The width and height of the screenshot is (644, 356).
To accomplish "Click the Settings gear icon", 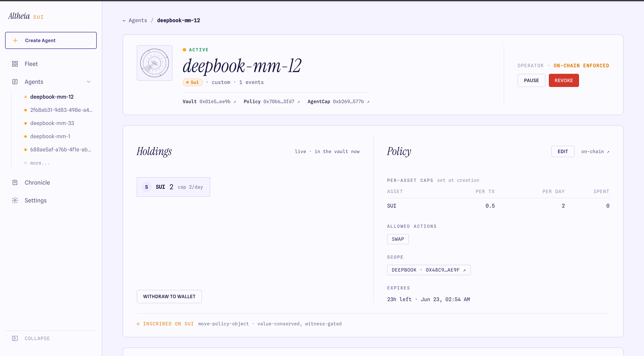I will click(x=15, y=201).
